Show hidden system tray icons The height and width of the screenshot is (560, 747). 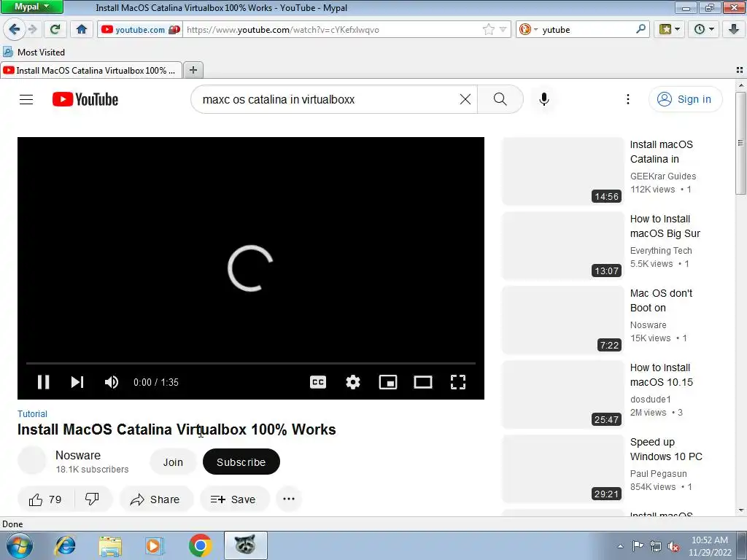(620, 546)
